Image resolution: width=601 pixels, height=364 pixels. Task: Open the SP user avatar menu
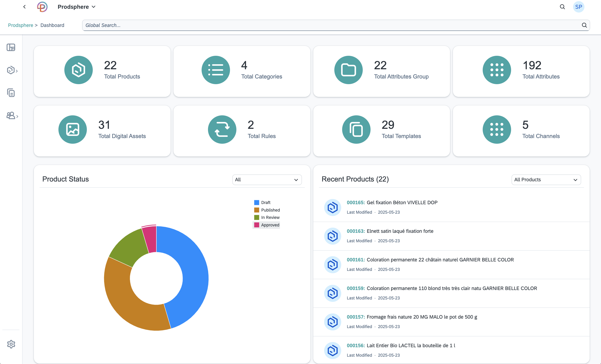click(579, 7)
